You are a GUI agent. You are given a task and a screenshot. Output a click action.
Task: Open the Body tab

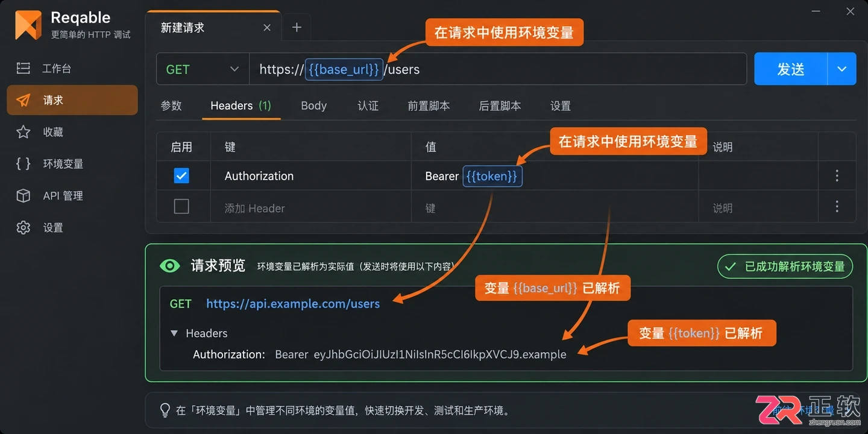[x=313, y=105]
